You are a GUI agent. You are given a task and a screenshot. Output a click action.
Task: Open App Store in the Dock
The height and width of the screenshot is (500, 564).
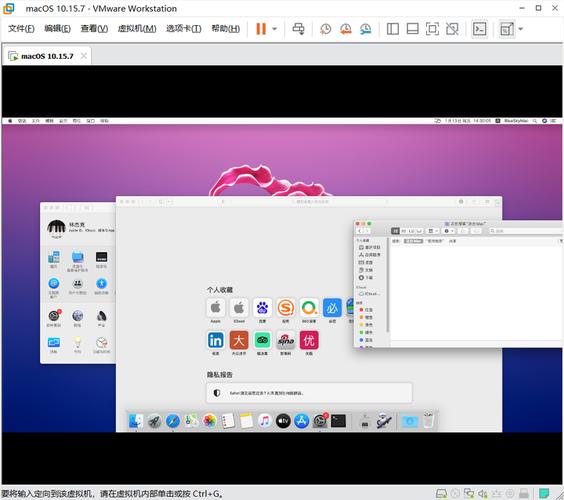[301, 421]
